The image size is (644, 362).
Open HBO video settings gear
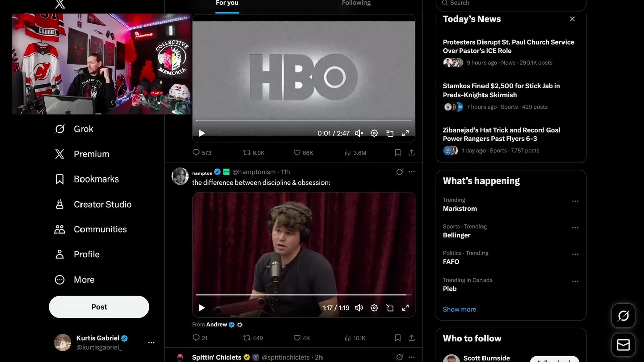click(374, 133)
